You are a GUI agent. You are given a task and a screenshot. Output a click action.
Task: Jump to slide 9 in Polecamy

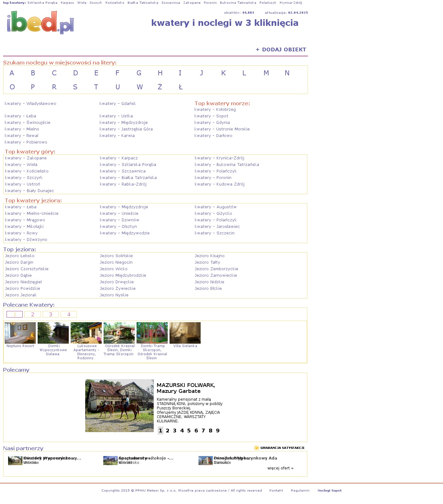click(x=218, y=431)
